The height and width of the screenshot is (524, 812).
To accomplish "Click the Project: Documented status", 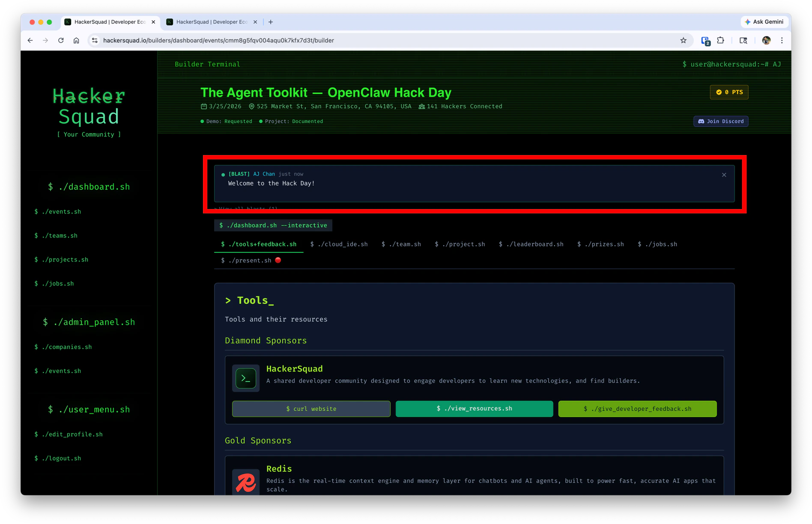I will [x=291, y=121].
